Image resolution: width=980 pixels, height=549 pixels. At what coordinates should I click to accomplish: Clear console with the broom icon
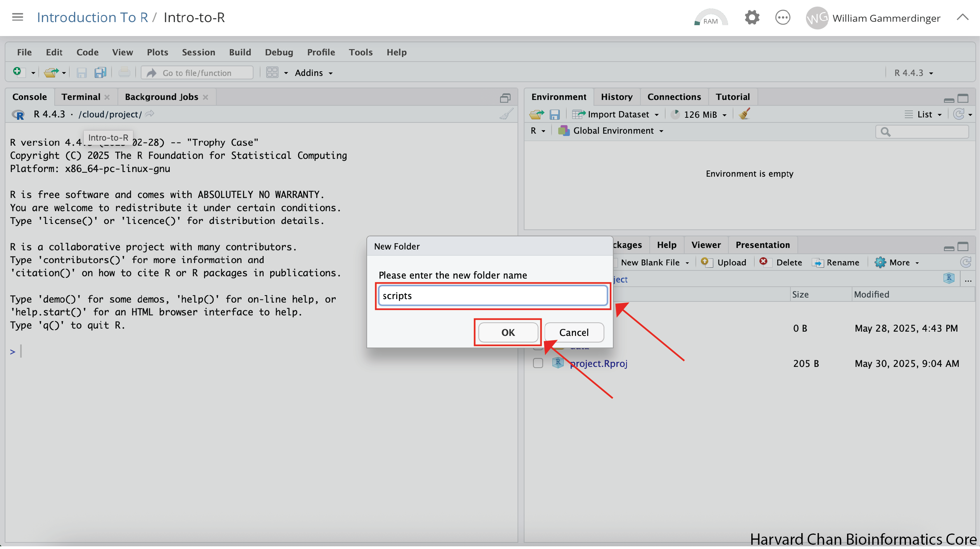(x=506, y=114)
